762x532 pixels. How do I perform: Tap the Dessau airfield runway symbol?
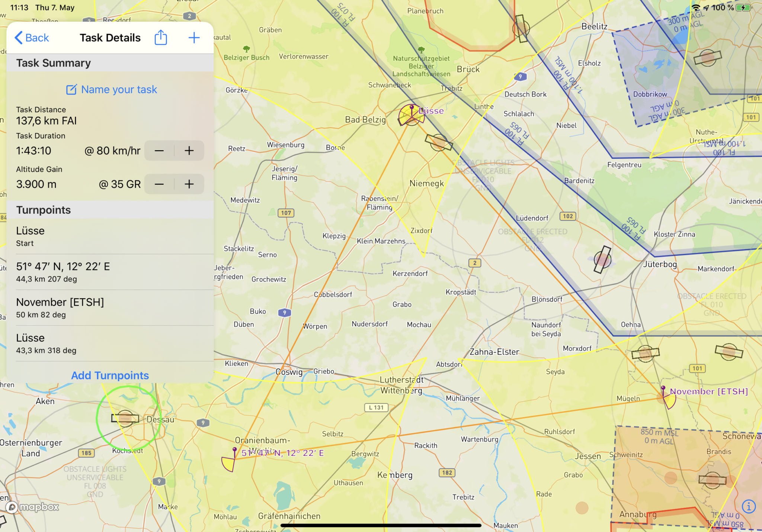click(125, 419)
